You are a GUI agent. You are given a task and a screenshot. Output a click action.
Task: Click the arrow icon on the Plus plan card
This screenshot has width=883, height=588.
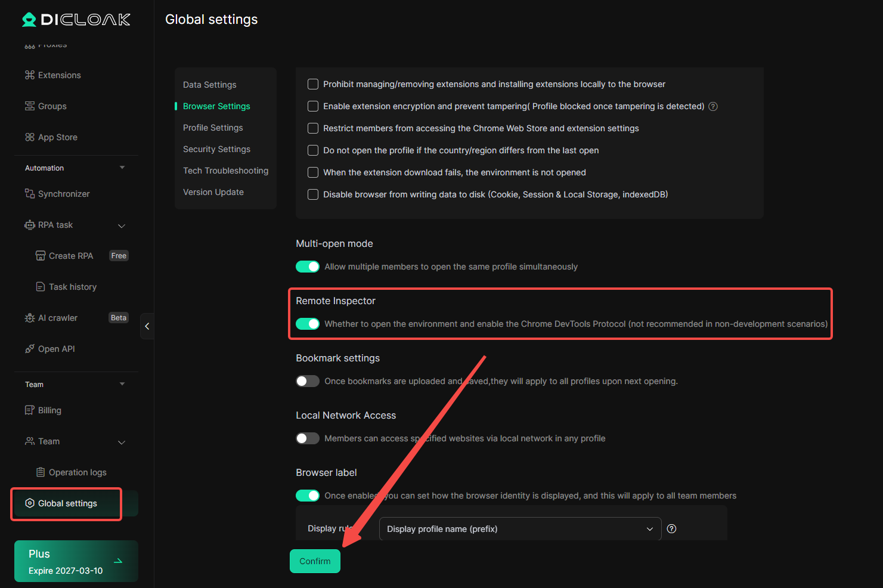coord(118,561)
